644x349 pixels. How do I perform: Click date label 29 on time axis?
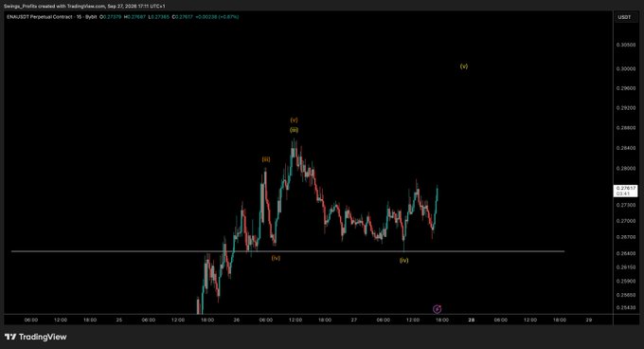[x=589, y=320]
